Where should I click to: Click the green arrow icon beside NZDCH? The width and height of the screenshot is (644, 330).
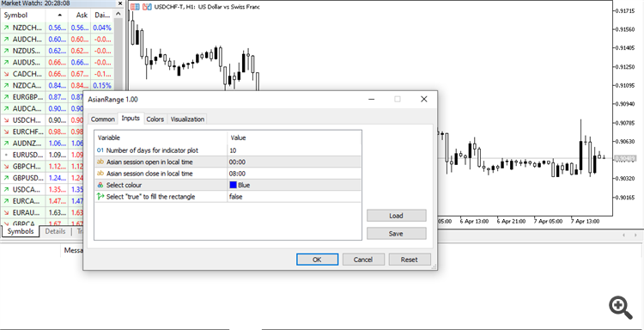[x=6, y=28]
